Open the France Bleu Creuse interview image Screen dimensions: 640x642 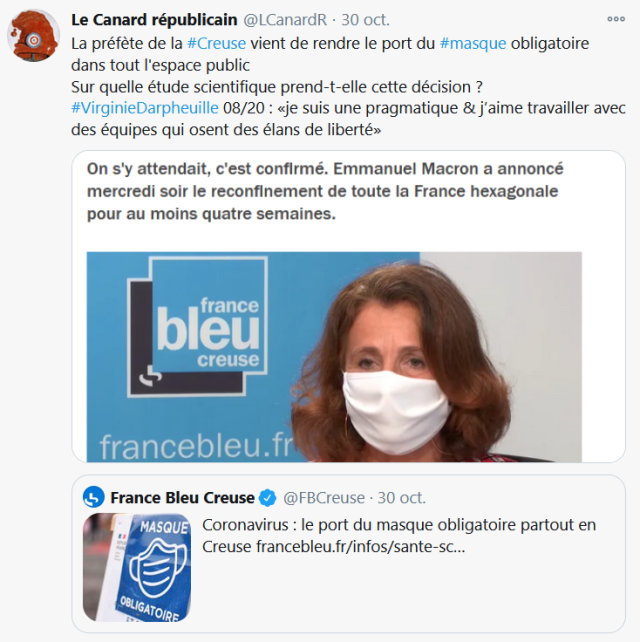point(334,357)
